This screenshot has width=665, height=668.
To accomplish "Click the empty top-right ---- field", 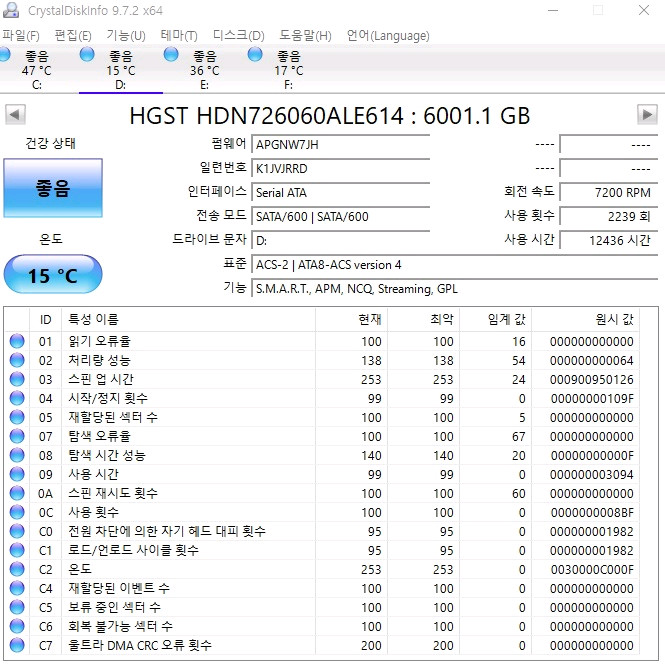I will (x=609, y=144).
